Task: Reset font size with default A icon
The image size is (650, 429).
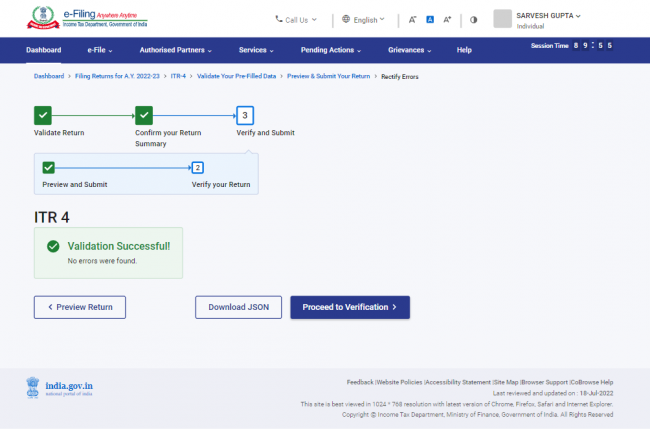Action: click(429, 19)
